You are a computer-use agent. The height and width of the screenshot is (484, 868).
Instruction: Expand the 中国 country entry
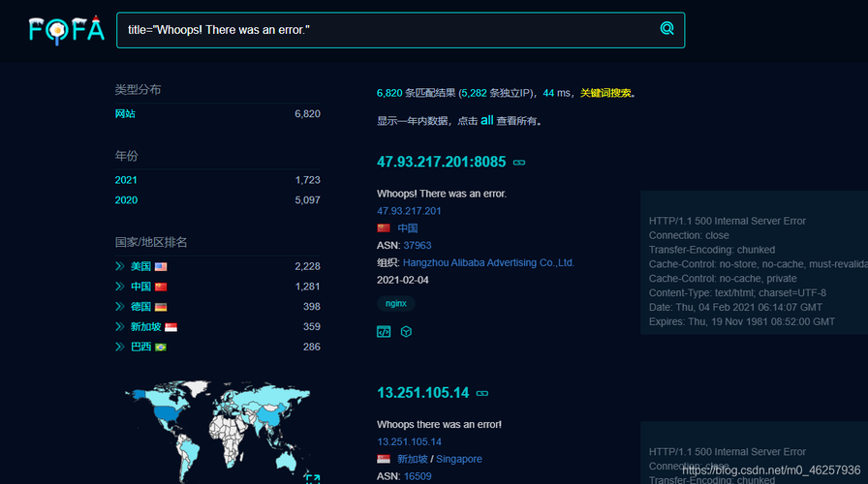pyautogui.click(x=119, y=286)
